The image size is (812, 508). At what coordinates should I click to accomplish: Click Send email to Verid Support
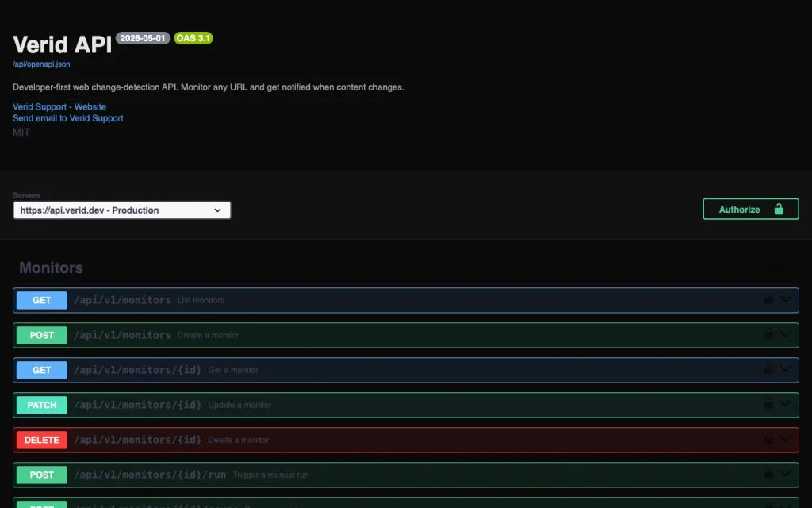[x=68, y=118]
